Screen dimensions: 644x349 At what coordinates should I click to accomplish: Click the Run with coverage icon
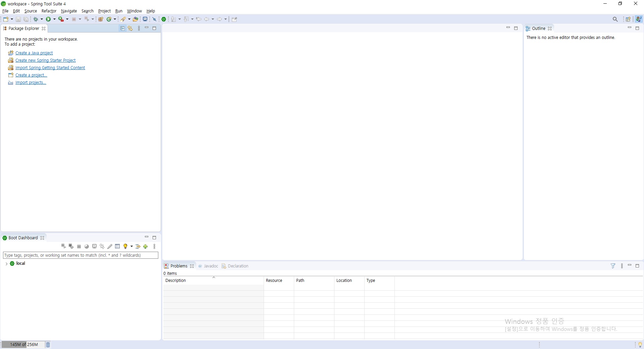61,19
